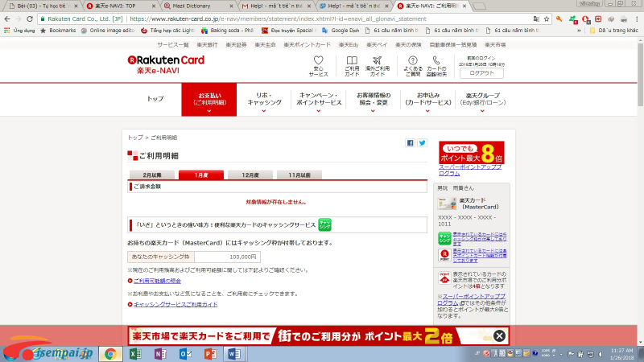Open Outlook from the taskbar

point(185,354)
